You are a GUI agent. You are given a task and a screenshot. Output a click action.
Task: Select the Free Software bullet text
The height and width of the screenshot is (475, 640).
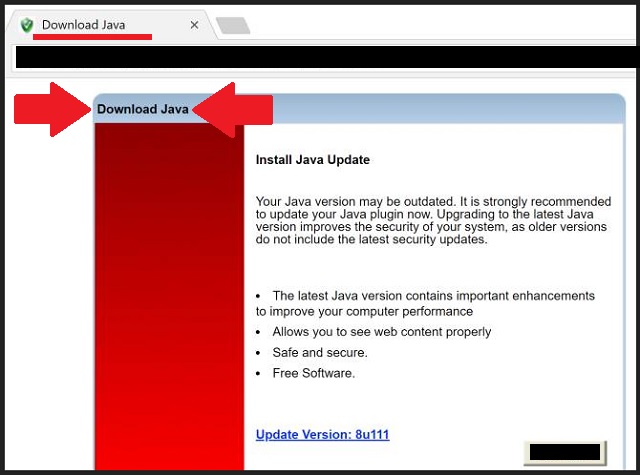point(313,373)
